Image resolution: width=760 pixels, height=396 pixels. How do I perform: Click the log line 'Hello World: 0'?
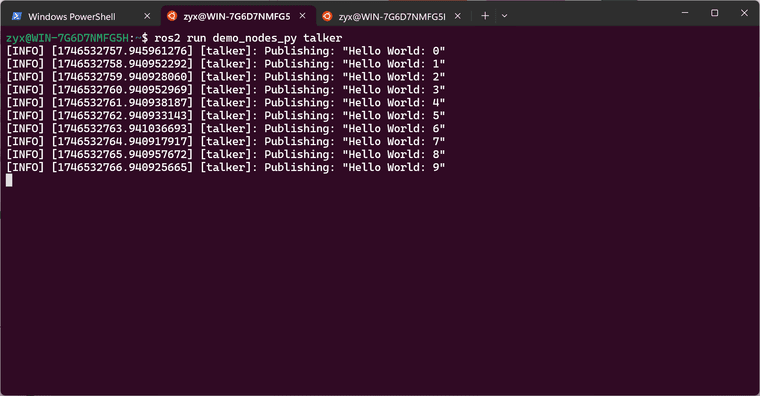pyautogui.click(x=226, y=51)
